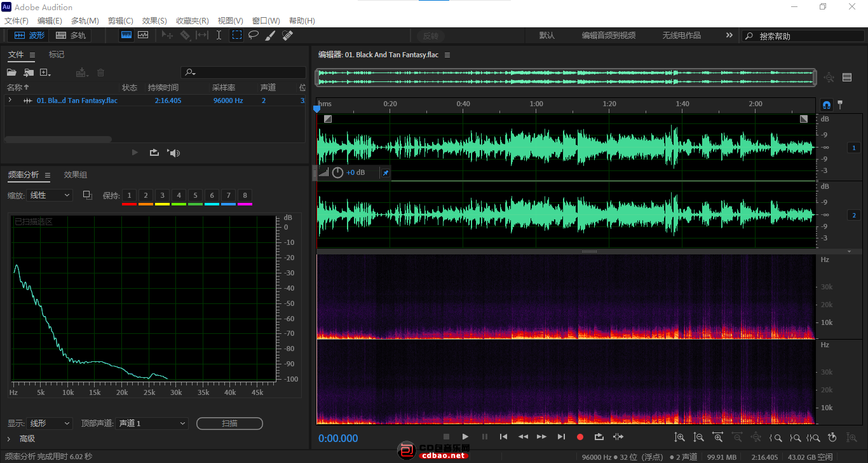Click the scale-to-fit icon beside 缩放

(88, 195)
